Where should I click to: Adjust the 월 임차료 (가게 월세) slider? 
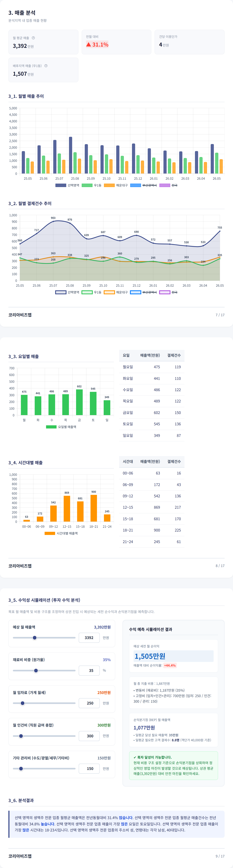(x=44, y=703)
